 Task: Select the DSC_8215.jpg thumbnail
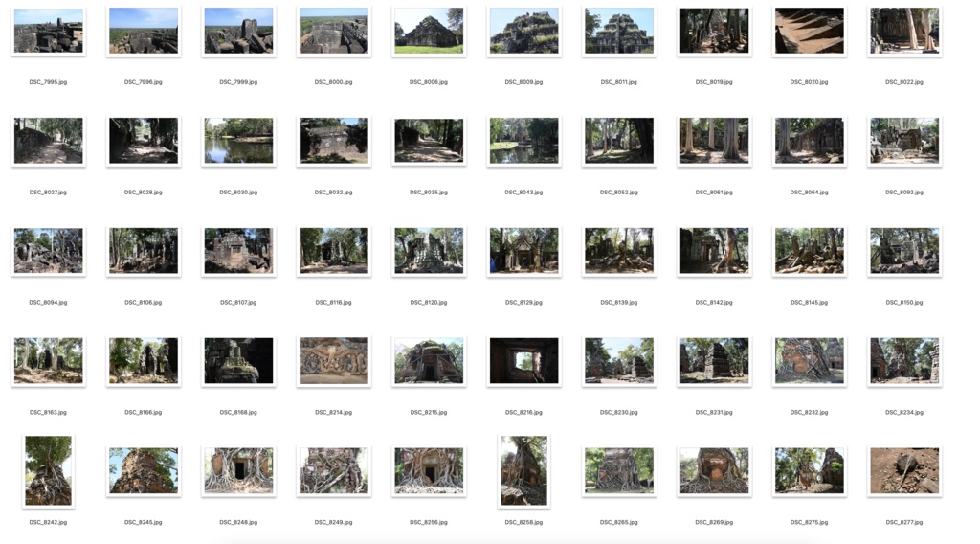point(429,361)
